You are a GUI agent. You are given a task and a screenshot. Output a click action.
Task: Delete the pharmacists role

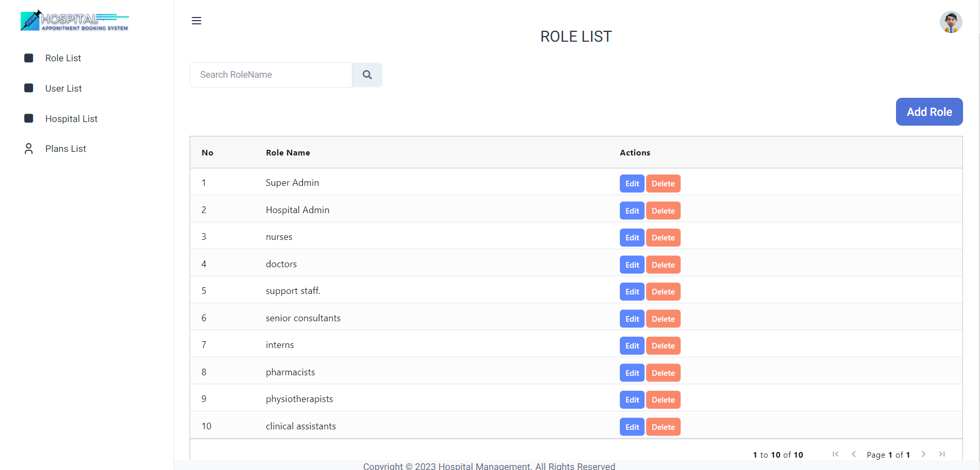pos(663,373)
